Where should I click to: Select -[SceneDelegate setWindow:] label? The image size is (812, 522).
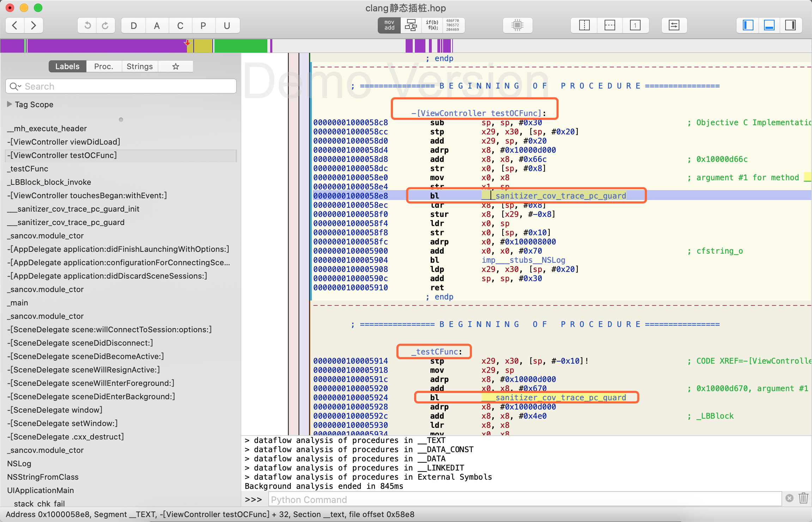[62, 423]
